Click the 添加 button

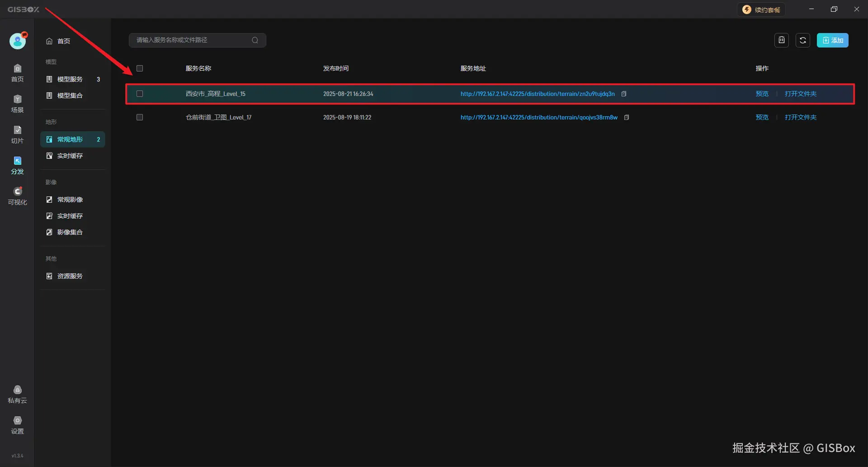coord(832,40)
